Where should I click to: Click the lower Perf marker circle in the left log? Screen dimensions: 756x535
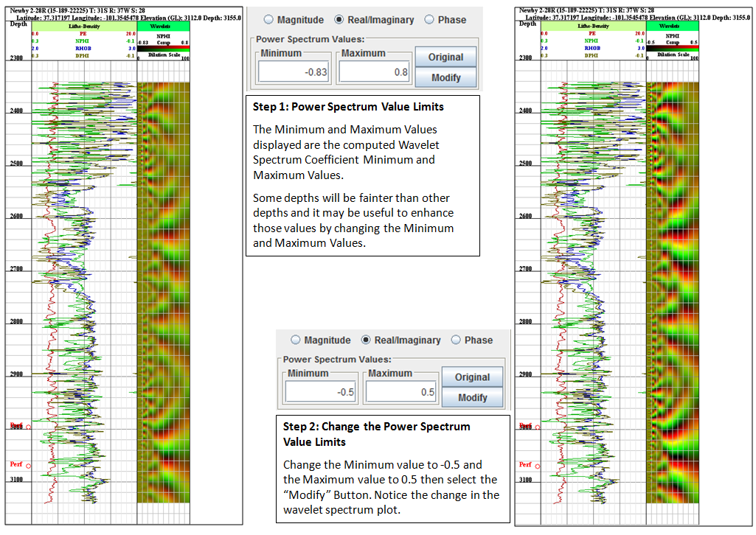(x=29, y=466)
